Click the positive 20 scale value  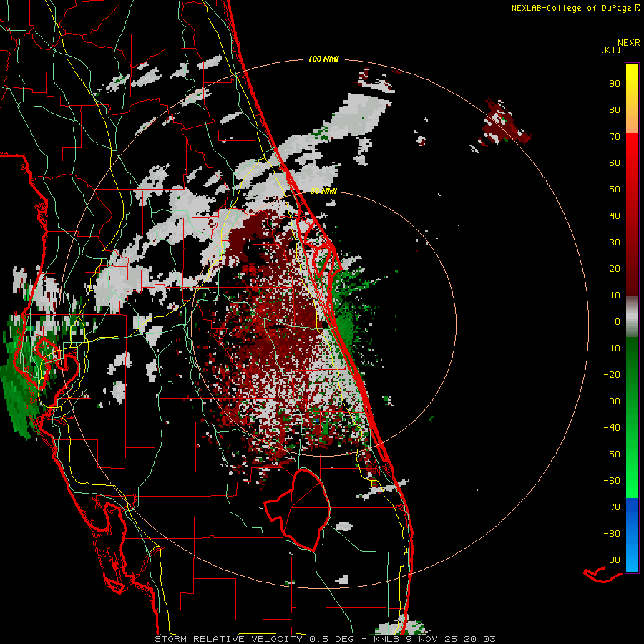click(x=615, y=269)
